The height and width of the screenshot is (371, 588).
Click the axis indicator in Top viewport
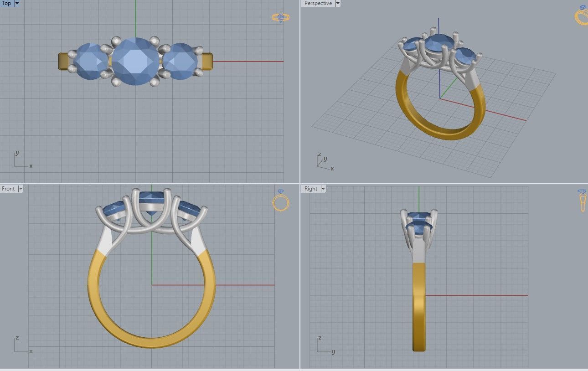pos(23,160)
